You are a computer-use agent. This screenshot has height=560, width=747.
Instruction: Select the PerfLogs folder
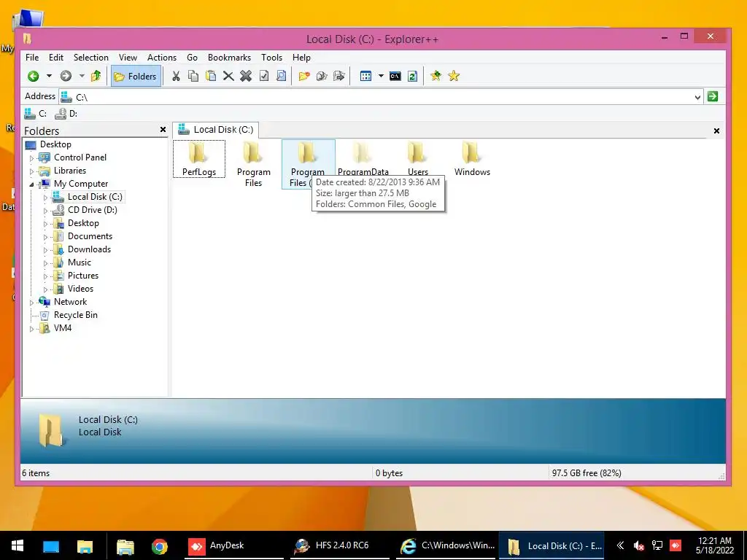[199, 159]
